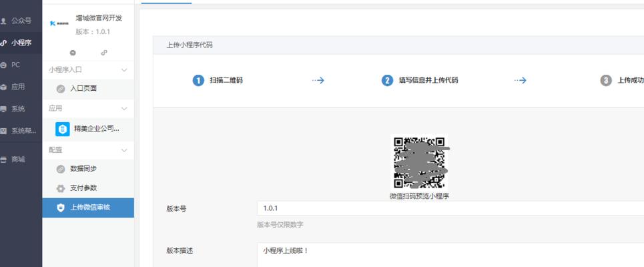Collapse the 应用 section chevron
The width and height of the screenshot is (644, 267).
click(x=124, y=109)
